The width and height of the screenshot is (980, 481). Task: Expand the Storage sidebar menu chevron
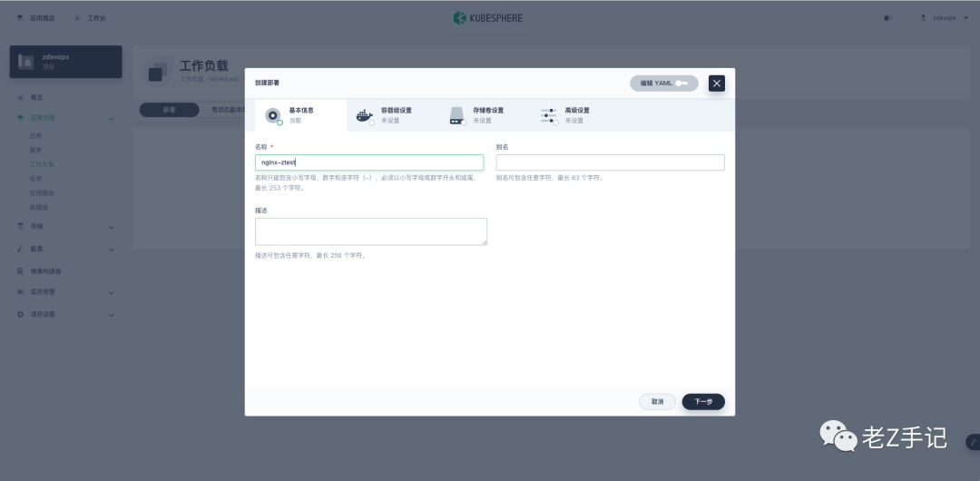click(112, 227)
